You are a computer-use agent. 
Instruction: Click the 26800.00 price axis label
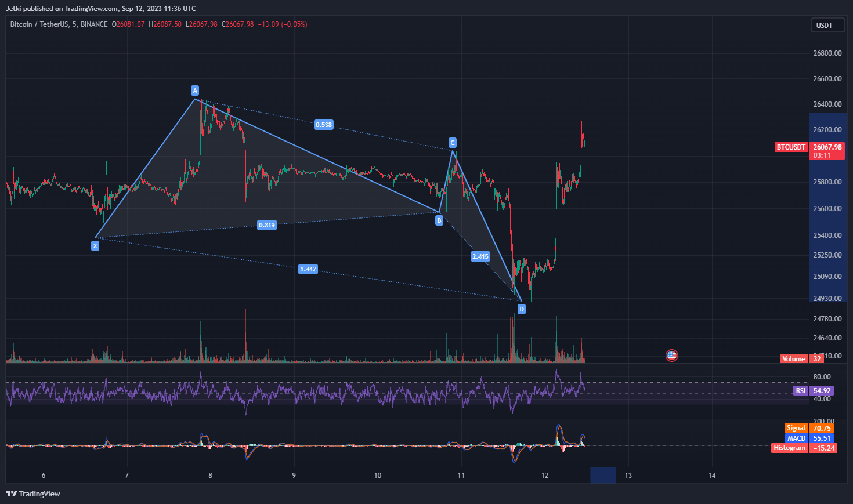click(827, 53)
